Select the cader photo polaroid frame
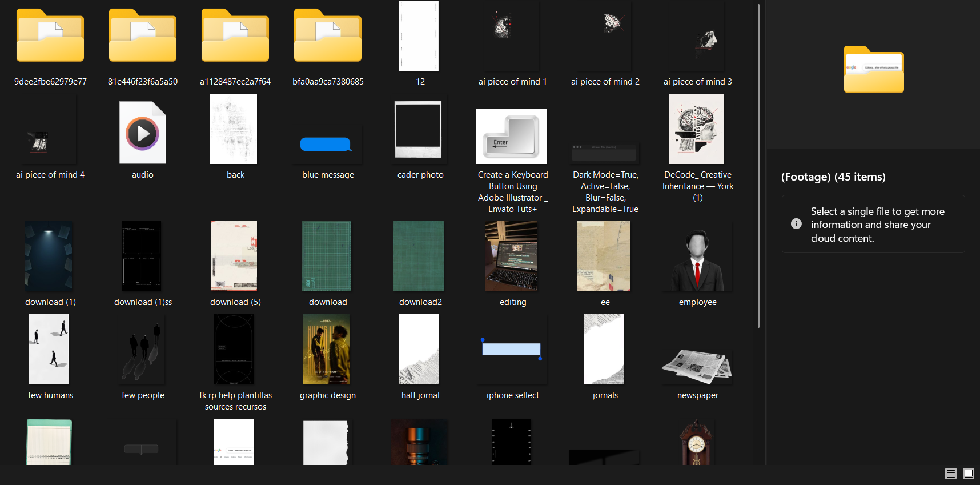This screenshot has width=980, height=485. click(x=419, y=130)
